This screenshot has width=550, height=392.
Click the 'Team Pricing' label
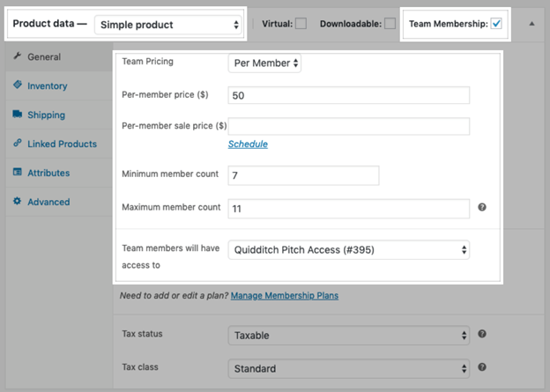148,62
